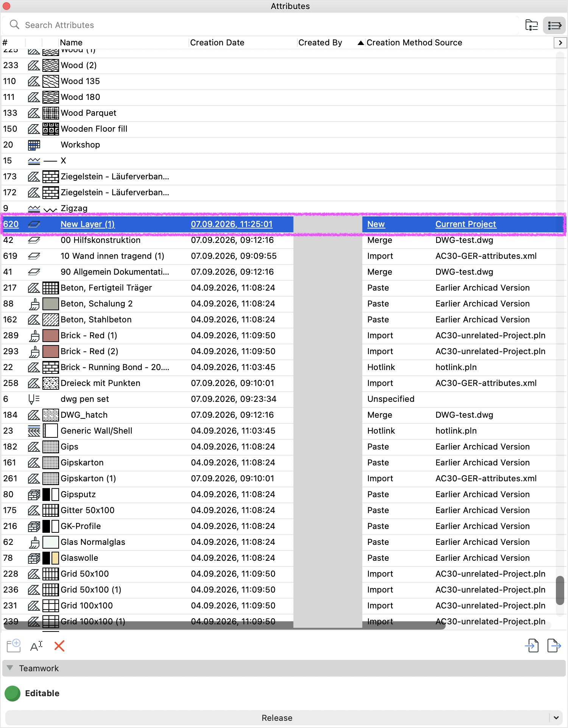Viewport: 568px width, 728px height.
Task: Open the Release dropdown arrow
Action: [556, 718]
